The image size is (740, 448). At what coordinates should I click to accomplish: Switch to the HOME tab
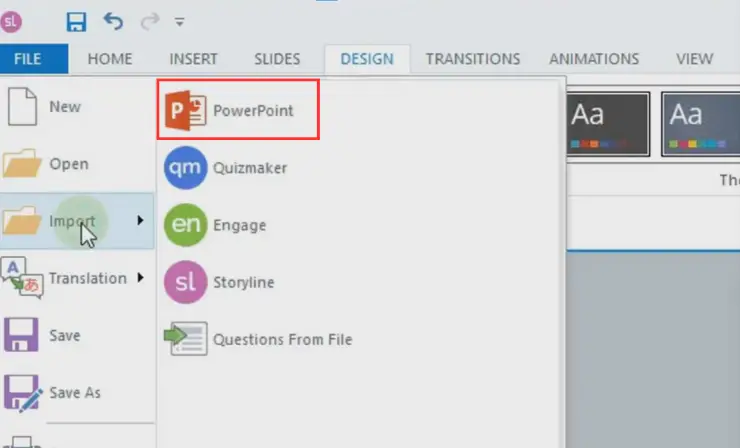pyautogui.click(x=110, y=59)
